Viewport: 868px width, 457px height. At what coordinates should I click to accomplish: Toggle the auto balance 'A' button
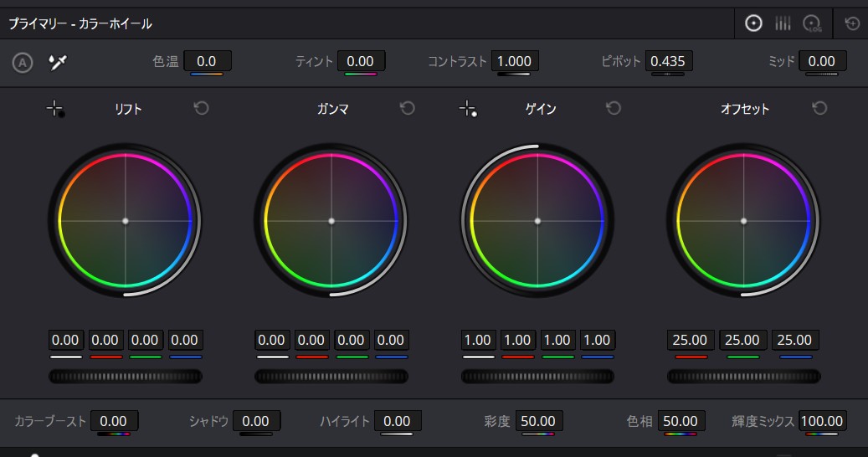23,62
